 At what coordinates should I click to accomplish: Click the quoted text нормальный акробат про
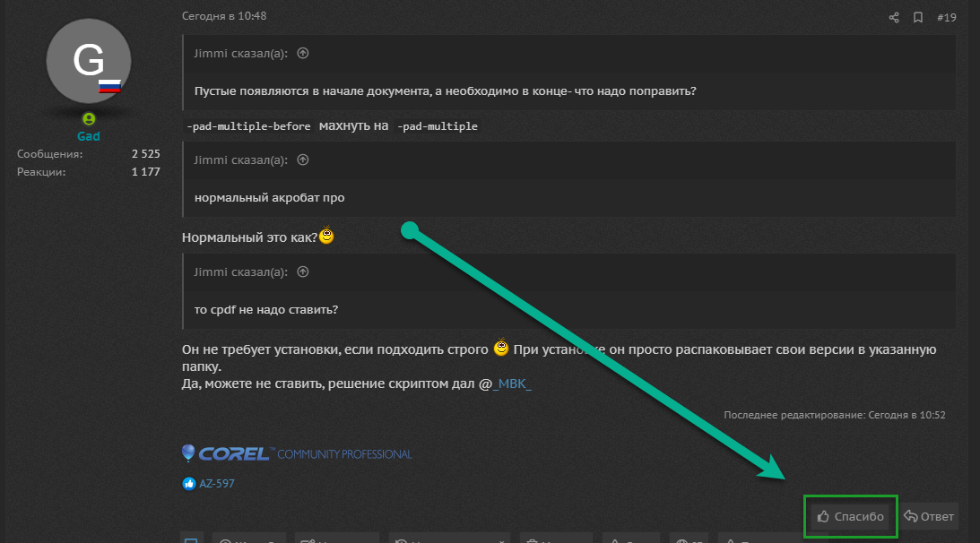[x=269, y=197]
